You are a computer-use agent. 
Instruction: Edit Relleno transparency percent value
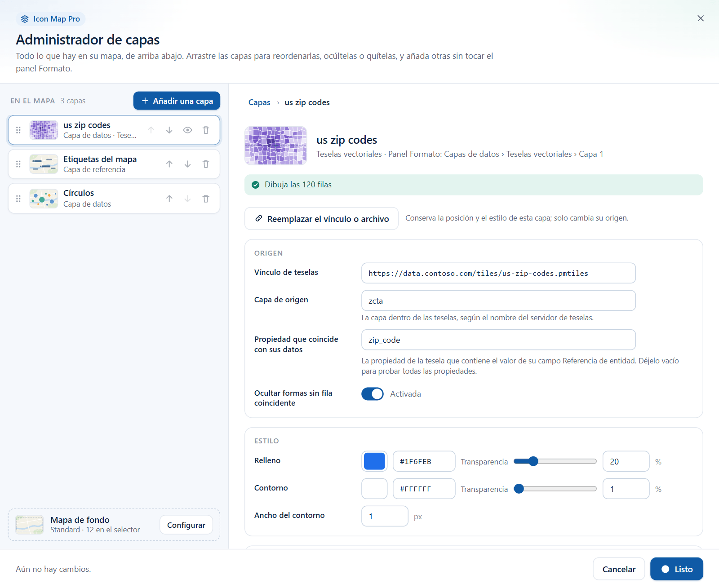coord(626,461)
